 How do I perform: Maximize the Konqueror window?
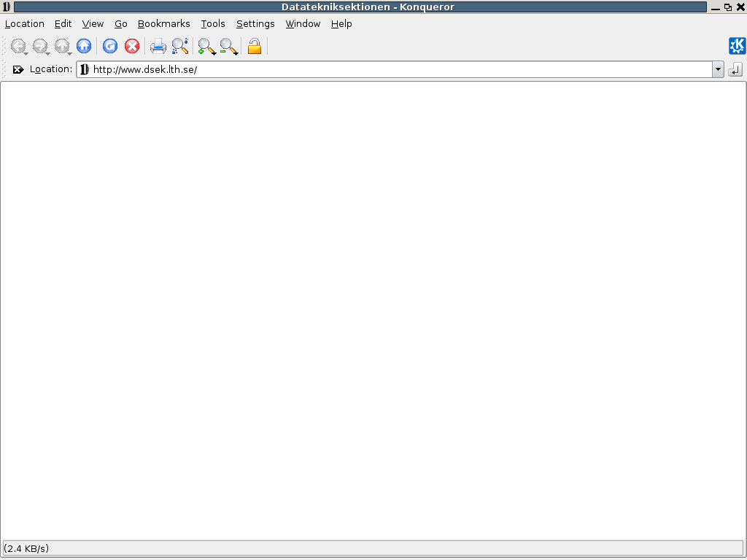[x=728, y=7]
